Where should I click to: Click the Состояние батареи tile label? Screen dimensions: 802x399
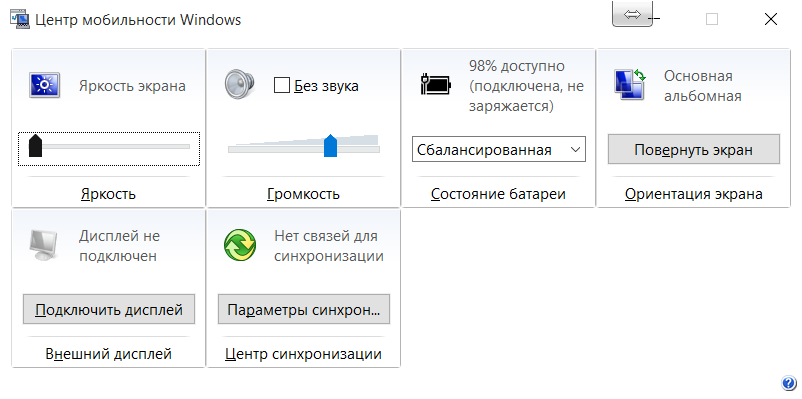(x=498, y=194)
